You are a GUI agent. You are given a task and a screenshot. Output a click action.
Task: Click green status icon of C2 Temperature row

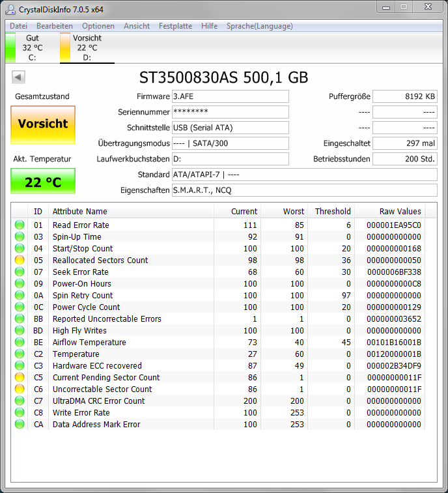[x=20, y=354]
